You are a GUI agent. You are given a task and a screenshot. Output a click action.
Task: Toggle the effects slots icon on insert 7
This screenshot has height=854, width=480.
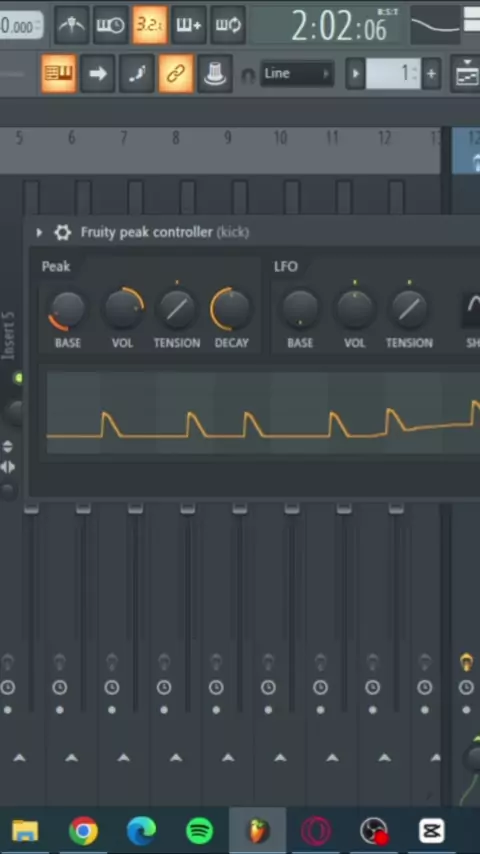point(112,663)
